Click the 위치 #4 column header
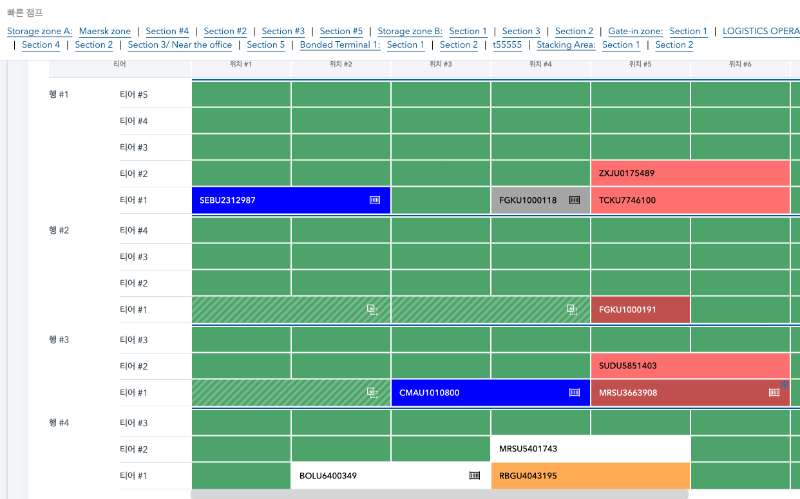Image resolution: width=800 pixels, height=499 pixels. tap(540, 64)
